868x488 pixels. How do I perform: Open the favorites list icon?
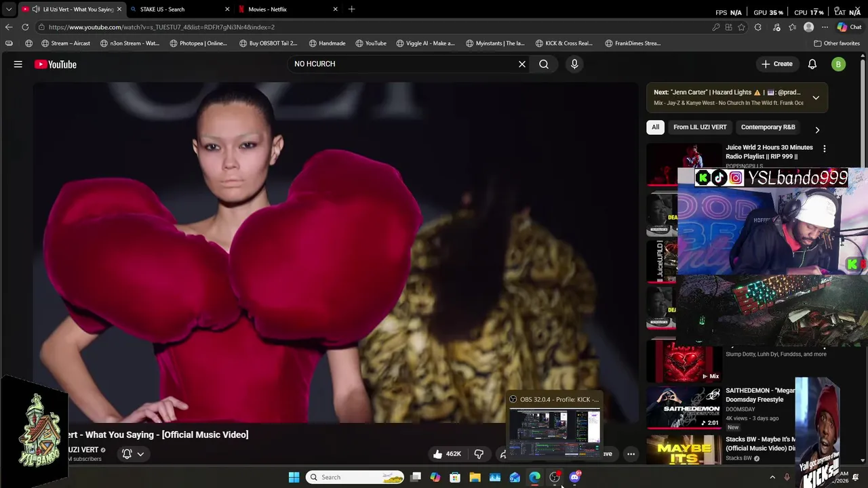[792, 27]
